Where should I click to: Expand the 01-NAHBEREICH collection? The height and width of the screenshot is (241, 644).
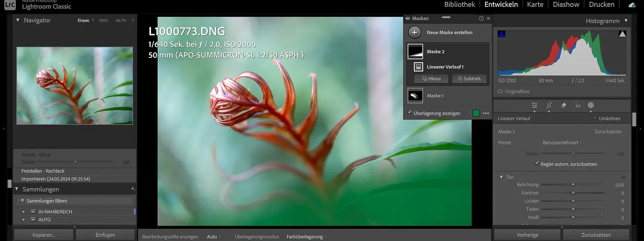coord(24,212)
